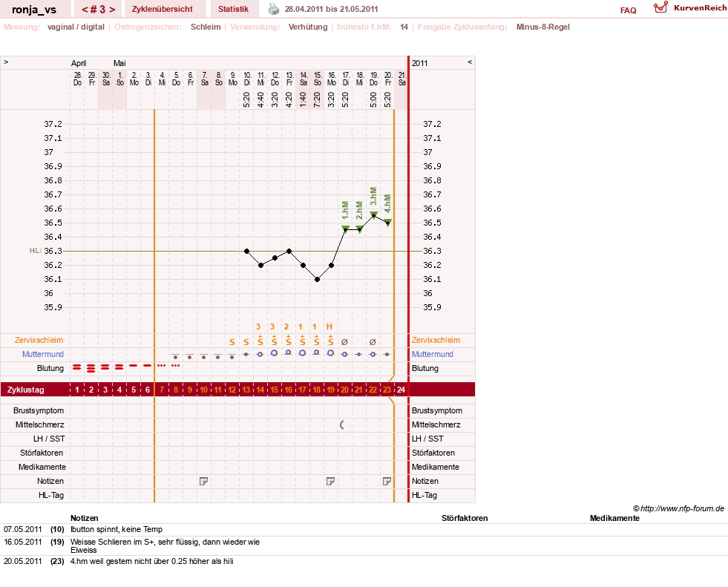Image resolution: width=728 pixels, height=587 pixels.
Task: Click the chart's top-right '<' collapse arrow
Action: pyautogui.click(x=470, y=62)
